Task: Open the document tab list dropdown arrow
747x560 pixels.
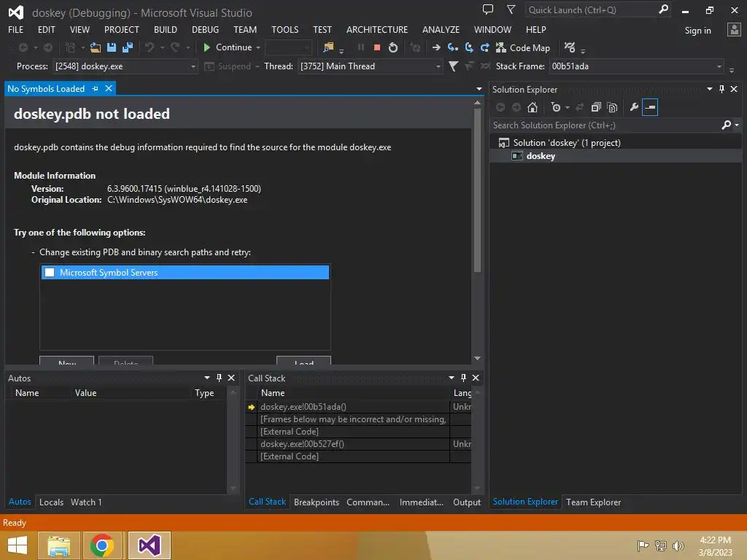Action: tap(479, 89)
